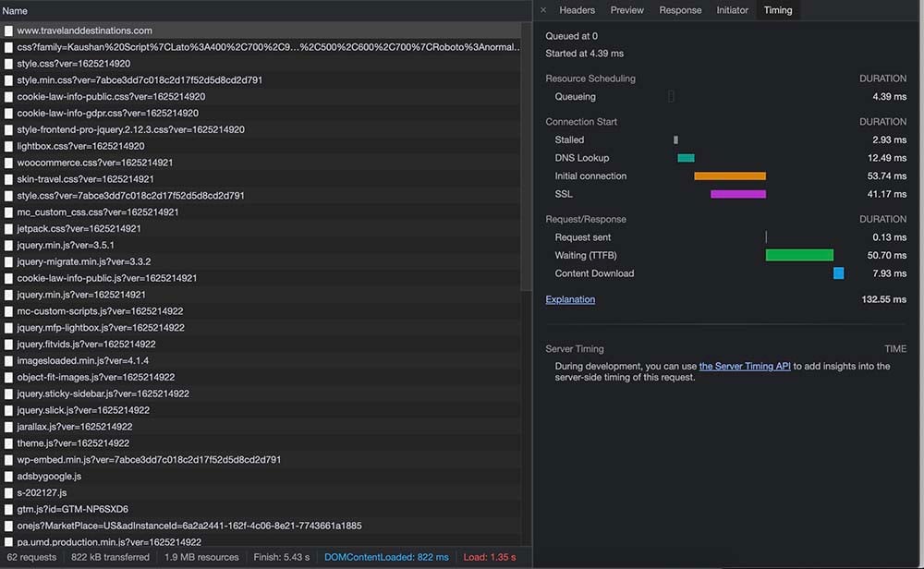
Task: Click Waiting (TTFB) 50.70 ms value
Action: coord(887,255)
